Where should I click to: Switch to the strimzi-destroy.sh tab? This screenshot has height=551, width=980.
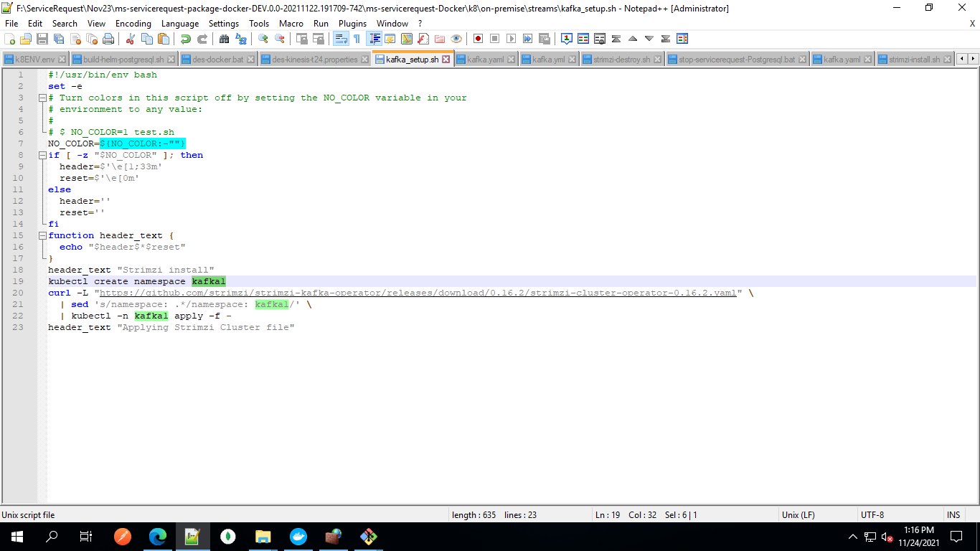pyautogui.click(x=621, y=60)
